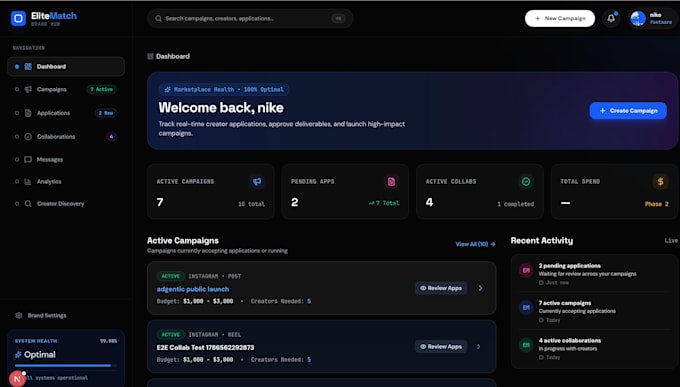Screen dimensions: 680x387
Task: Click the Active Campaigns megaphone icon
Action: [257, 181]
